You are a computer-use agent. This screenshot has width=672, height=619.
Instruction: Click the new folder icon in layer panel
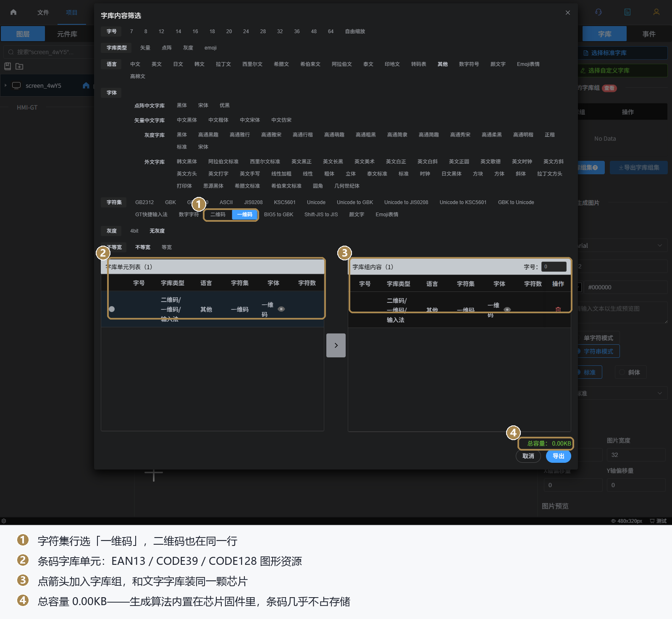pyautogui.click(x=19, y=66)
